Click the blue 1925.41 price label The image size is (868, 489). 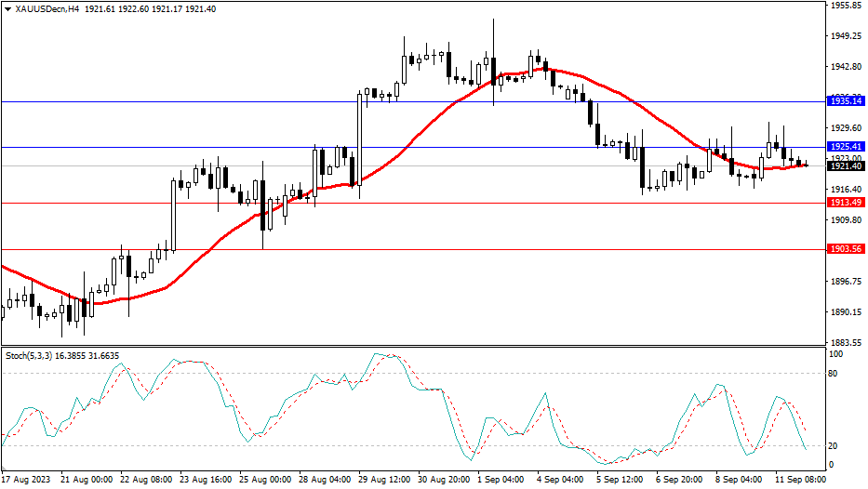(x=846, y=147)
